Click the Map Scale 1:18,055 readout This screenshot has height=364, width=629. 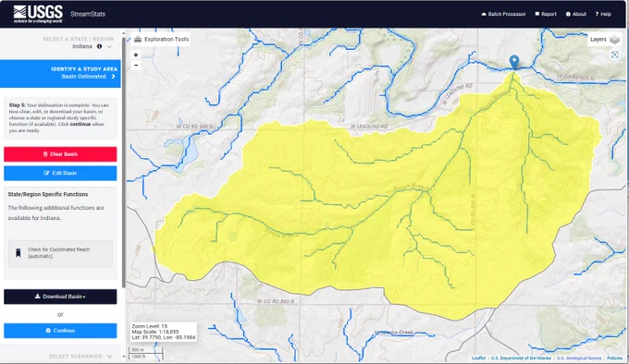coord(155,332)
